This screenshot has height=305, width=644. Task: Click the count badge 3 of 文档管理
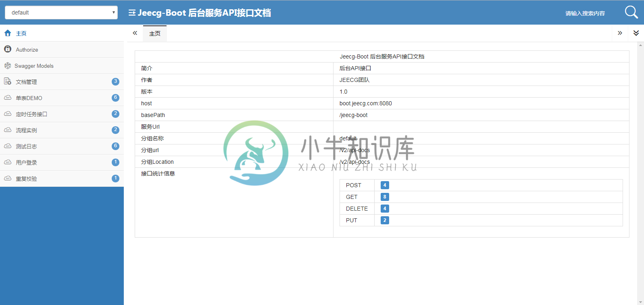[115, 81]
